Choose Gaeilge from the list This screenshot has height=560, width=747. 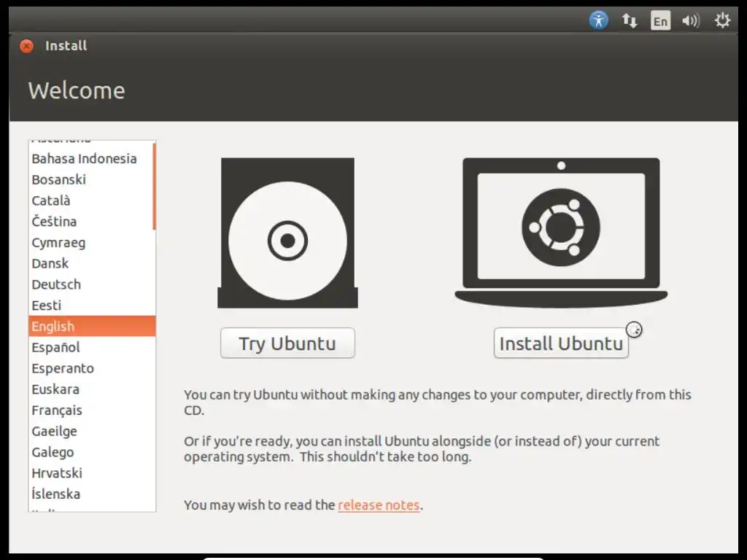point(92,431)
